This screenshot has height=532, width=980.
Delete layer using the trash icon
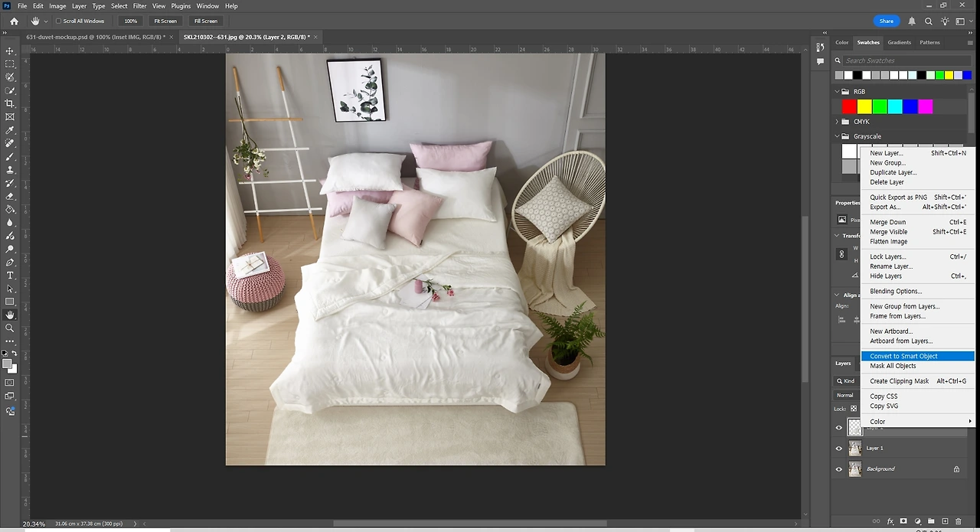[x=959, y=521]
